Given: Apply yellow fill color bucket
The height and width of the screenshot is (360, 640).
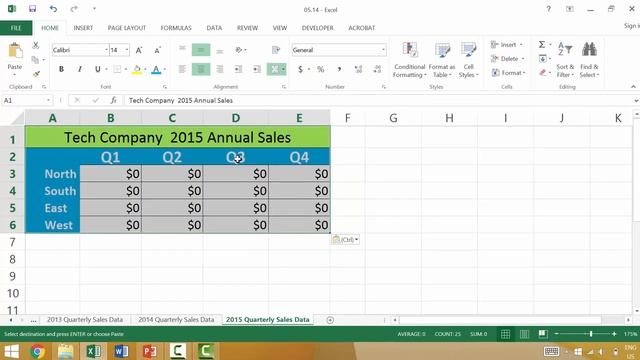Looking at the screenshot, I should click(x=137, y=69).
